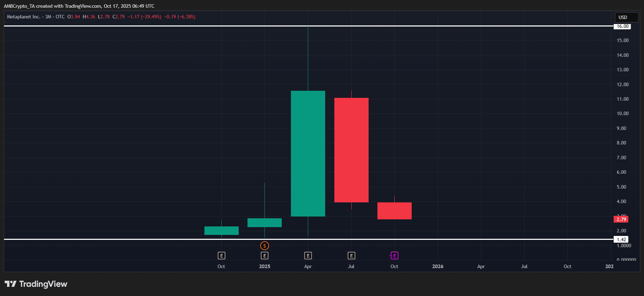Click the orange stock split S marker

[x=264, y=245]
